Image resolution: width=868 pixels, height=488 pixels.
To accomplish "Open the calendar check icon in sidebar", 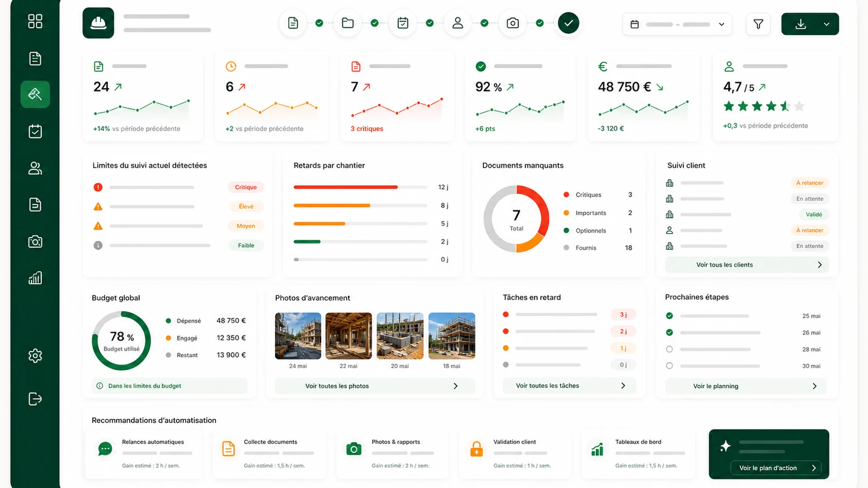I will (x=35, y=131).
